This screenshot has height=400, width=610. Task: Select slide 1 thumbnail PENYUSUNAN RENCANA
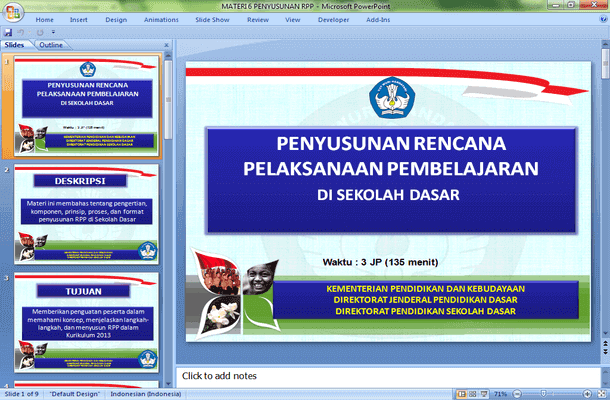point(87,105)
